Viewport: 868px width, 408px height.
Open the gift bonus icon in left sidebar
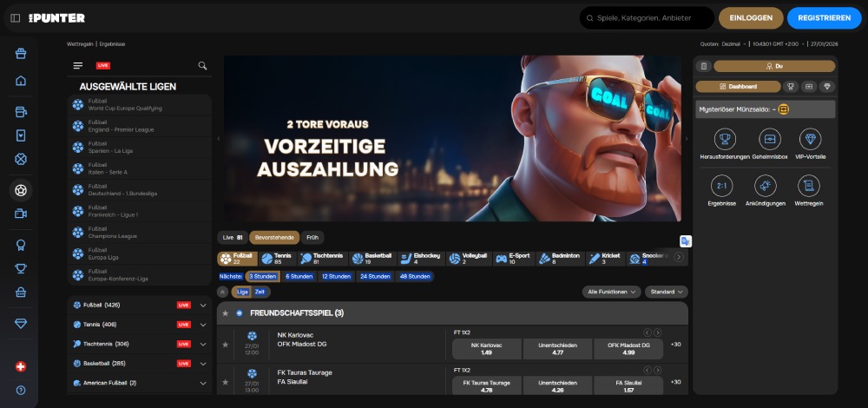tap(21, 54)
